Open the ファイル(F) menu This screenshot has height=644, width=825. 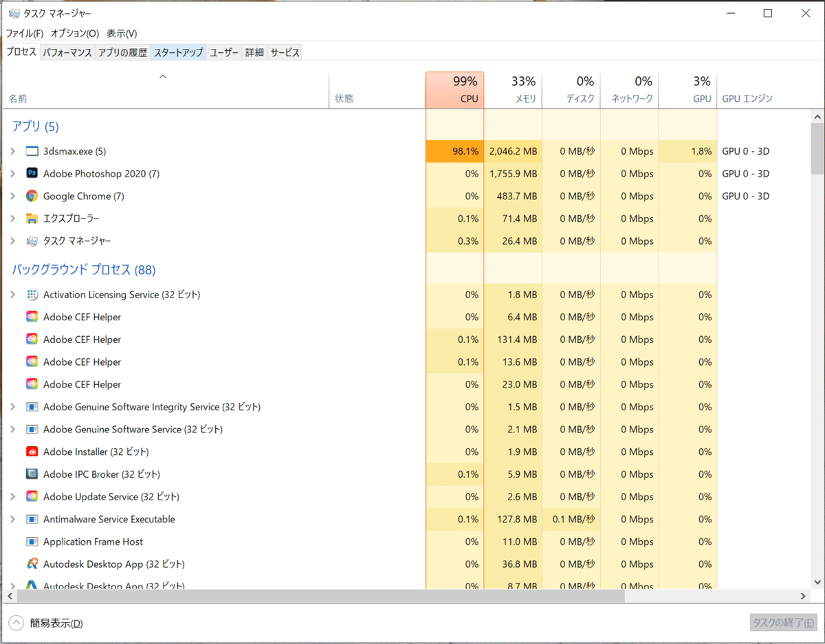click(x=25, y=33)
